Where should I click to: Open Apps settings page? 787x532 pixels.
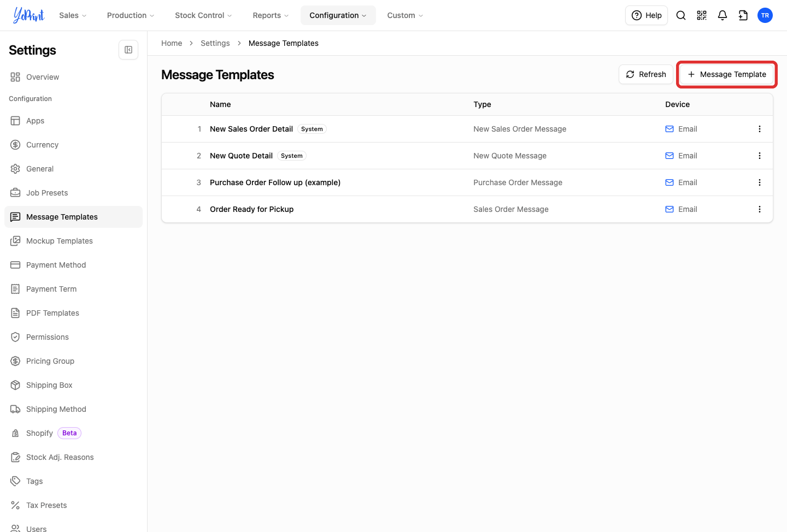pyautogui.click(x=73, y=121)
